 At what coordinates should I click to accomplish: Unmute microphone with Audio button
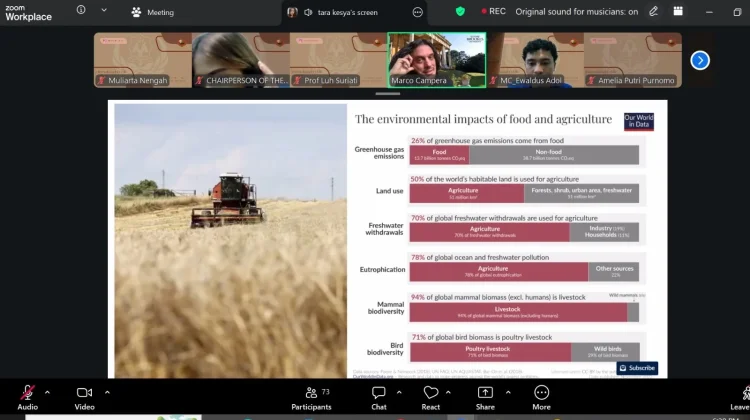pos(27,398)
